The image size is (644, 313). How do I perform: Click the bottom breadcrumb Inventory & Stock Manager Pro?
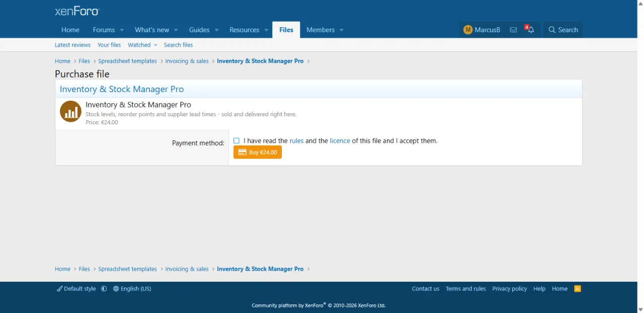click(x=260, y=269)
